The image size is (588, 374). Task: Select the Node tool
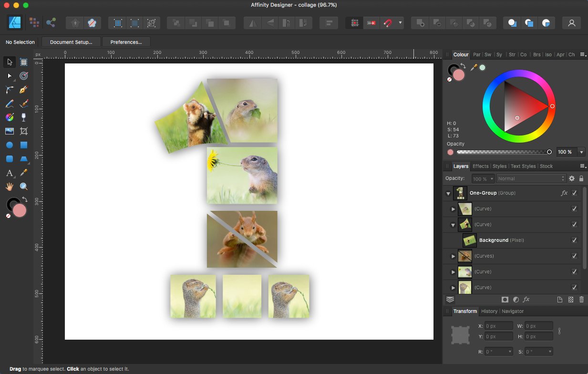[x=9, y=75]
